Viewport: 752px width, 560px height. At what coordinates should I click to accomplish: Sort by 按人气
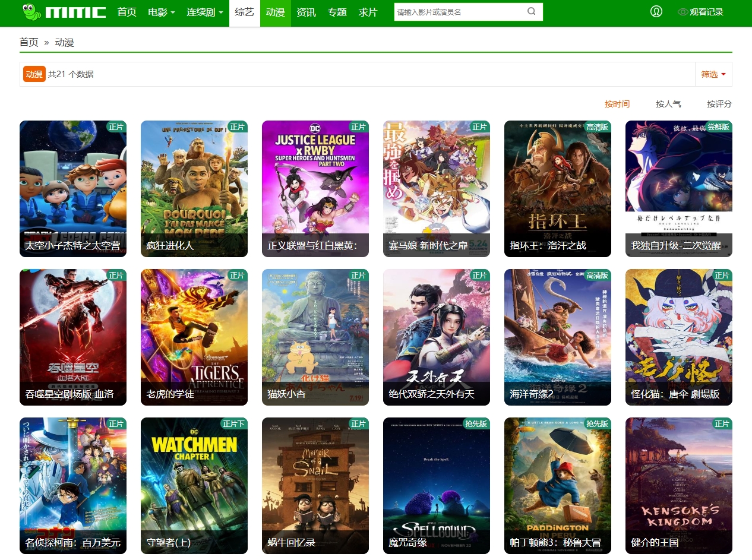pyautogui.click(x=668, y=104)
